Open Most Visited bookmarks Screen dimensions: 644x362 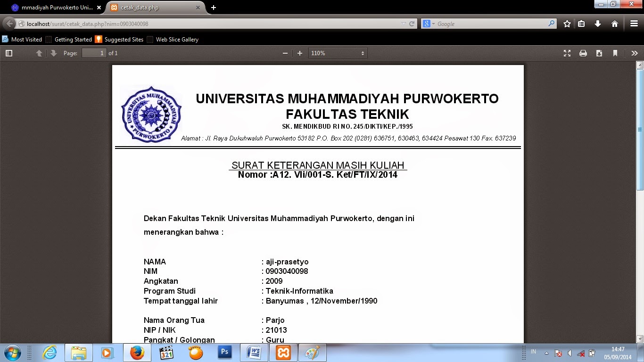22,40
